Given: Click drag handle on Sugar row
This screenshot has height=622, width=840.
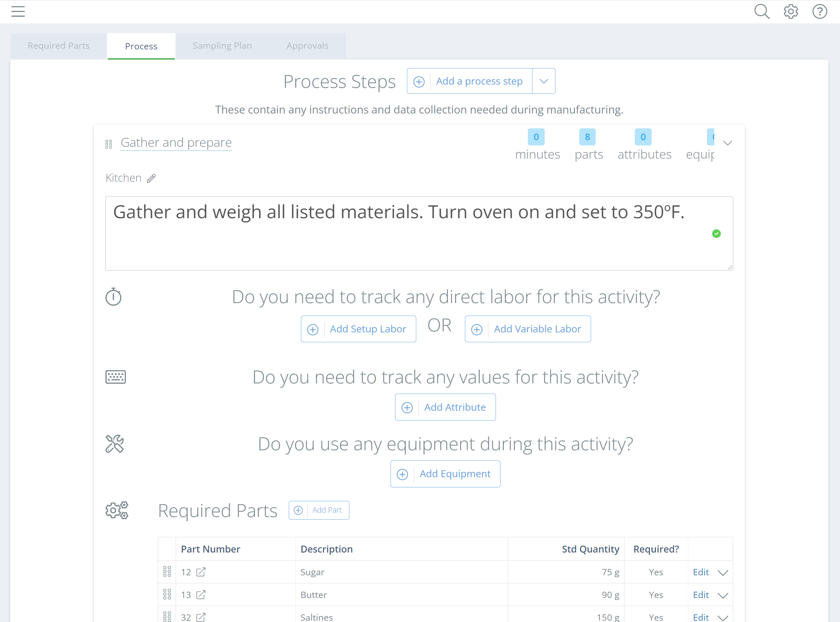Looking at the screenshot, I should click(x=167, y=572).
